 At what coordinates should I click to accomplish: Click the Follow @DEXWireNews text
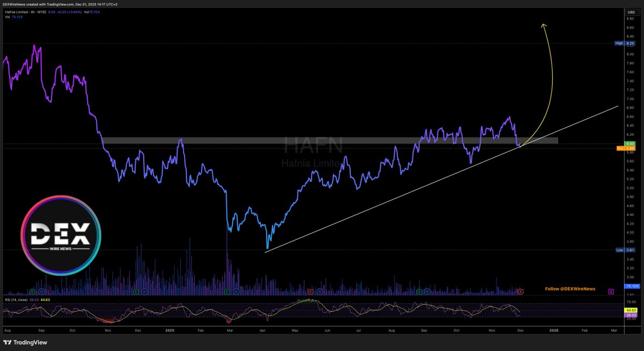(x=570, y=289)
